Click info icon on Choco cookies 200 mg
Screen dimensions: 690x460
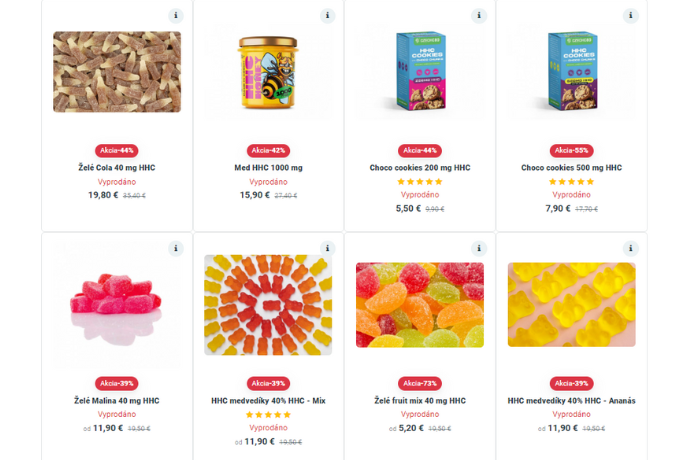coord(479,16)
